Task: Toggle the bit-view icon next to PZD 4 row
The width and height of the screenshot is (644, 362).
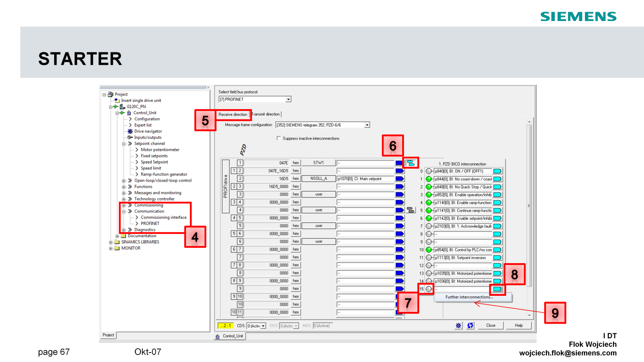Action: [x=411, y=210]
